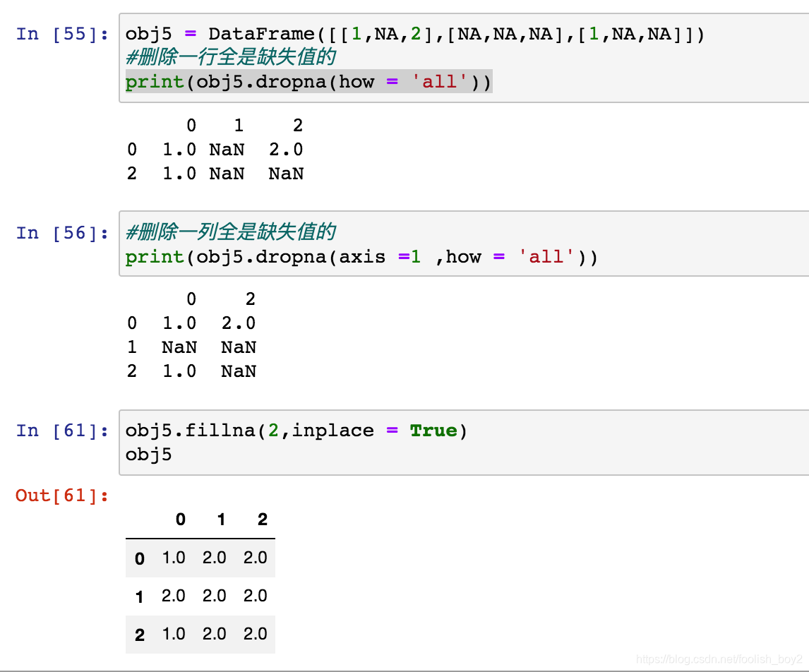Click the last line 'obj5' in cell In [61]
809x672 pixels.
pos(148,455)
